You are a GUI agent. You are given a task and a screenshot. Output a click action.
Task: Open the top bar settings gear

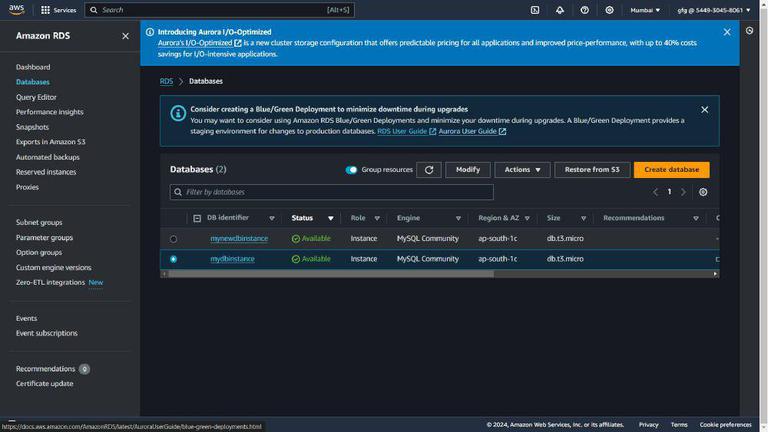pyautogui.click(x=609, y=10)
